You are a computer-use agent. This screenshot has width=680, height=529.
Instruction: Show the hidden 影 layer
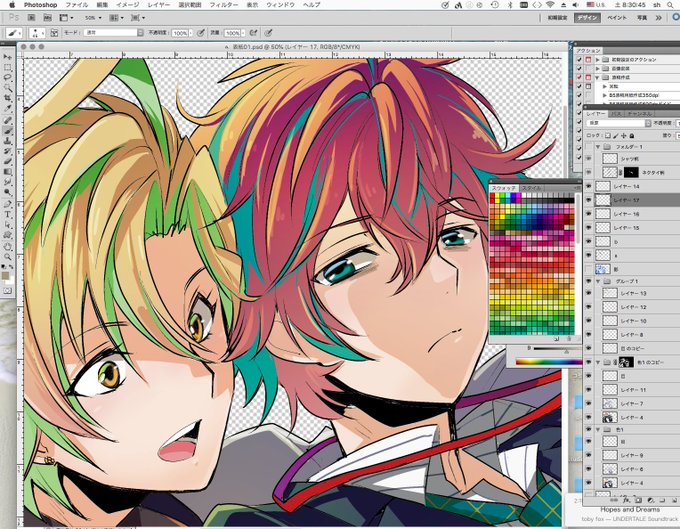588,269
